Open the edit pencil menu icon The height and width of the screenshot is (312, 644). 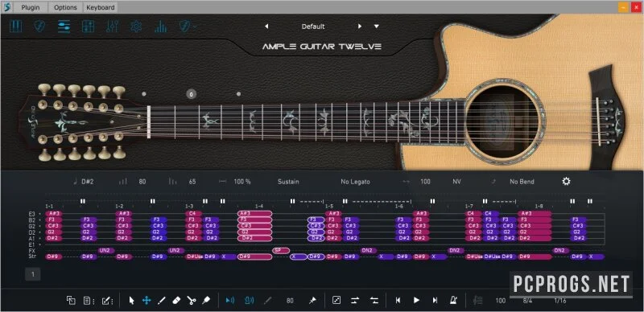pos(107,301)
